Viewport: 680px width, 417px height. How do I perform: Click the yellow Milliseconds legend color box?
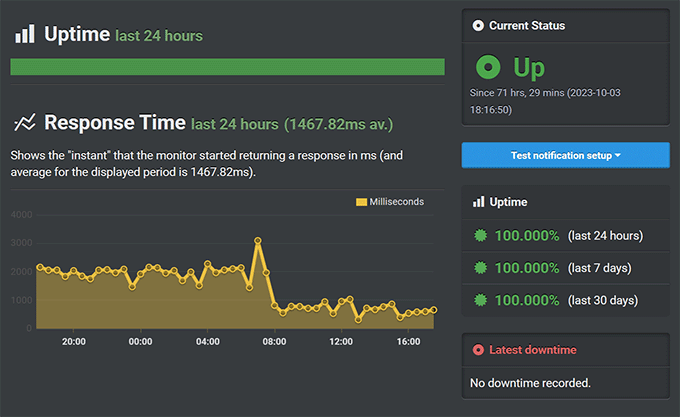pos(362,202)
